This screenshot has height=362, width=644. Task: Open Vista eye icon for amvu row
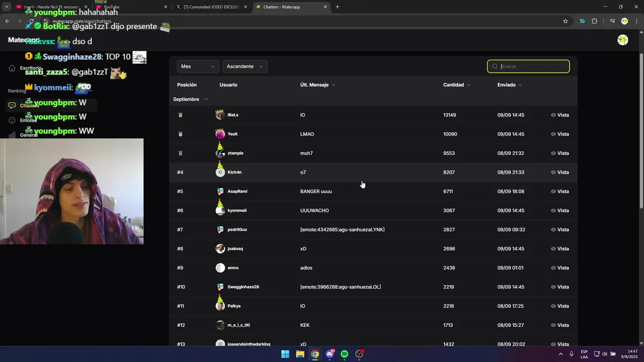[x=553, y=268]
